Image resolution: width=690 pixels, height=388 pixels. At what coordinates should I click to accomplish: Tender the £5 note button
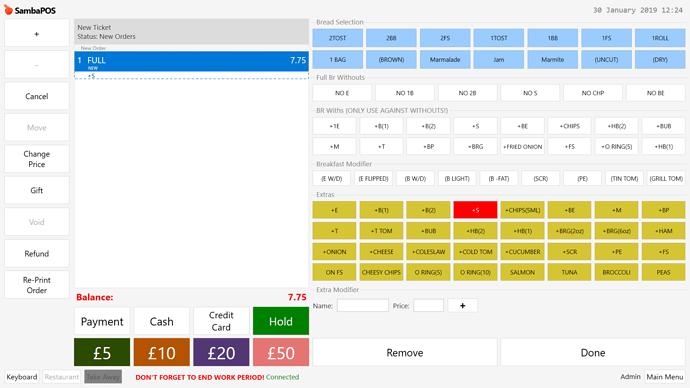pos(102,352)
